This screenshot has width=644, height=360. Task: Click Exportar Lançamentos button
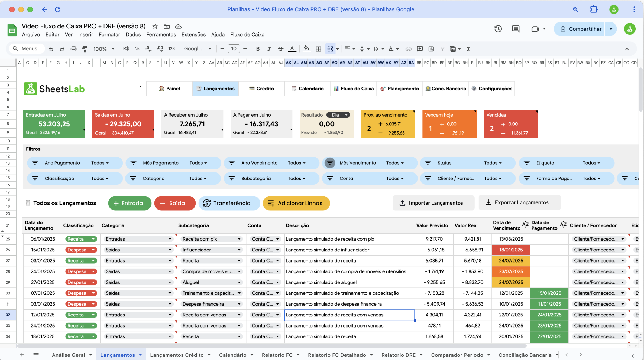pos(519,202)
